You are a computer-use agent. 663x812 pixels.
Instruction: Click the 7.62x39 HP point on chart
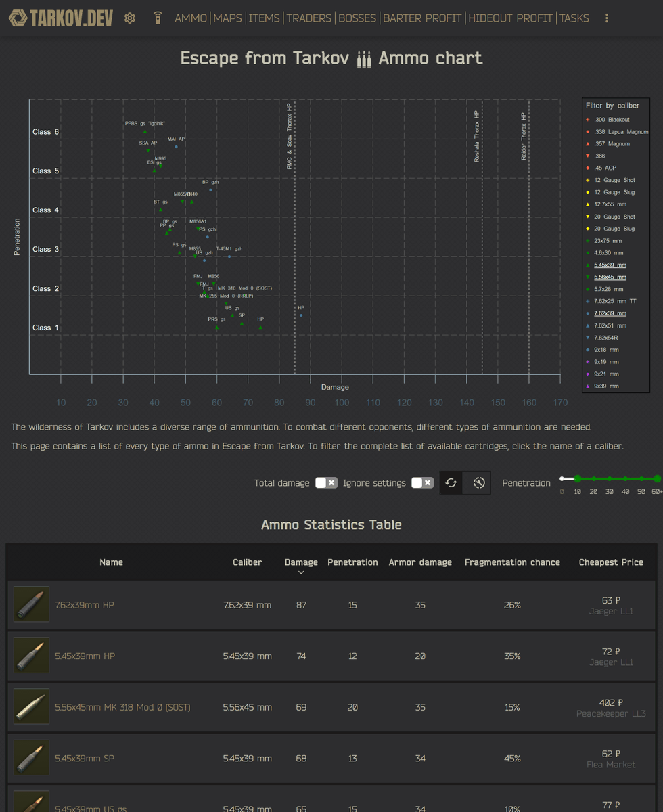click(x=301, y=315)
